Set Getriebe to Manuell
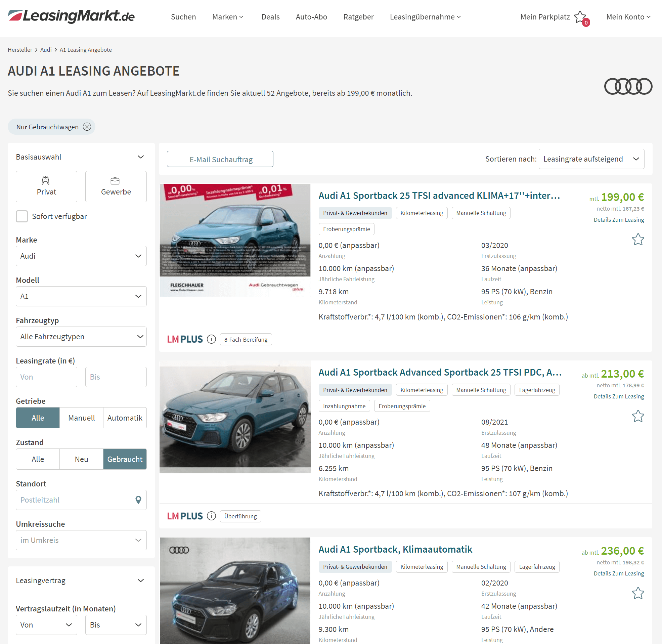 (82, 418)
